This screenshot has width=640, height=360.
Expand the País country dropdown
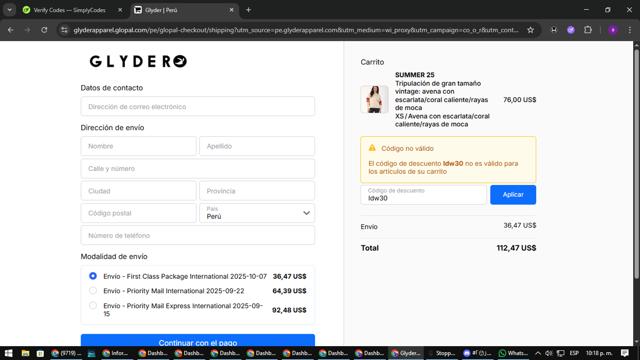(257, 213)
